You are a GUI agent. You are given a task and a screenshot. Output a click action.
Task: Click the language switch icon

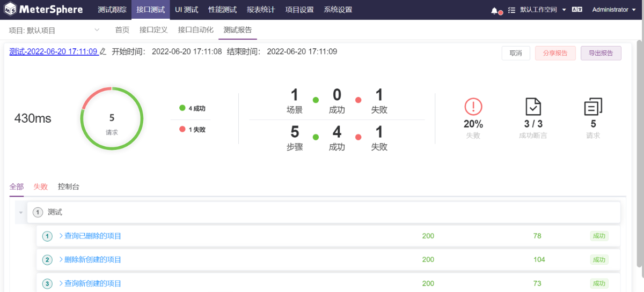point(577,10)
